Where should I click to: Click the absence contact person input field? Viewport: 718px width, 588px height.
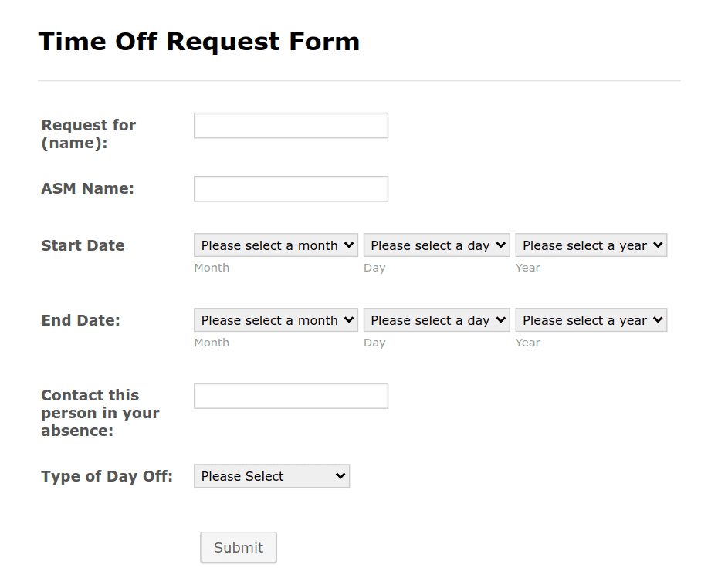click(290, 395)
